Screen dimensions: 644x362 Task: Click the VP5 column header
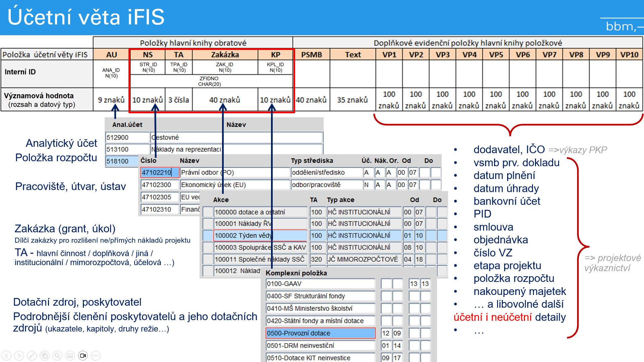coord(496,55)
